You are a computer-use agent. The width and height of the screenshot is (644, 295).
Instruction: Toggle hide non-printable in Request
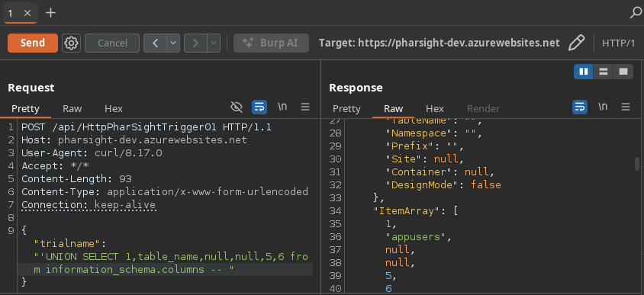[237, 107]
